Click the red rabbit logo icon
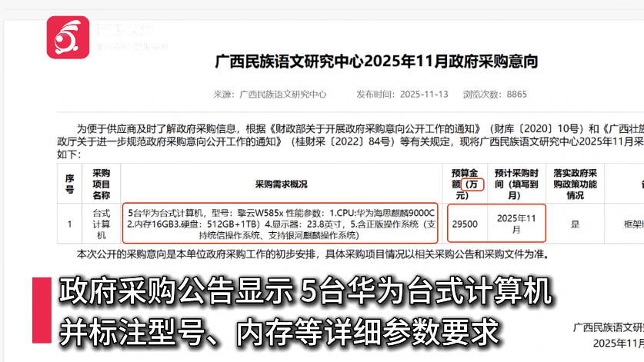The width and height of the screenshot is (644, 362). pos(68,38)
